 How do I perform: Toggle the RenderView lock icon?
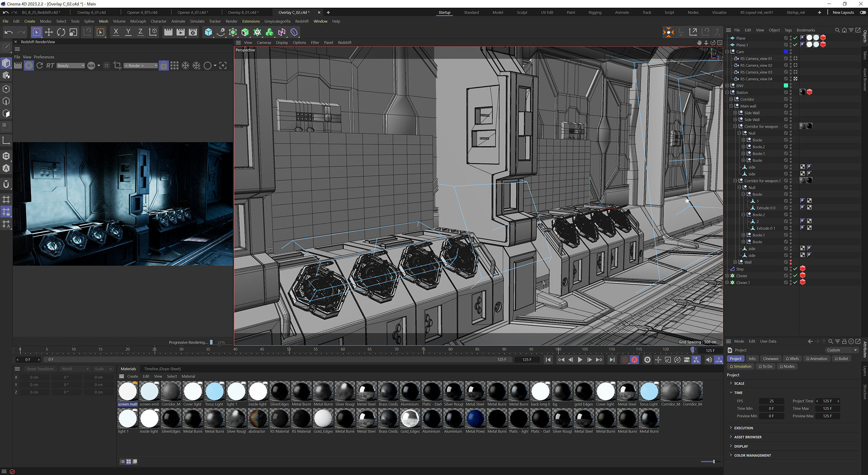(x=164, y=66)
